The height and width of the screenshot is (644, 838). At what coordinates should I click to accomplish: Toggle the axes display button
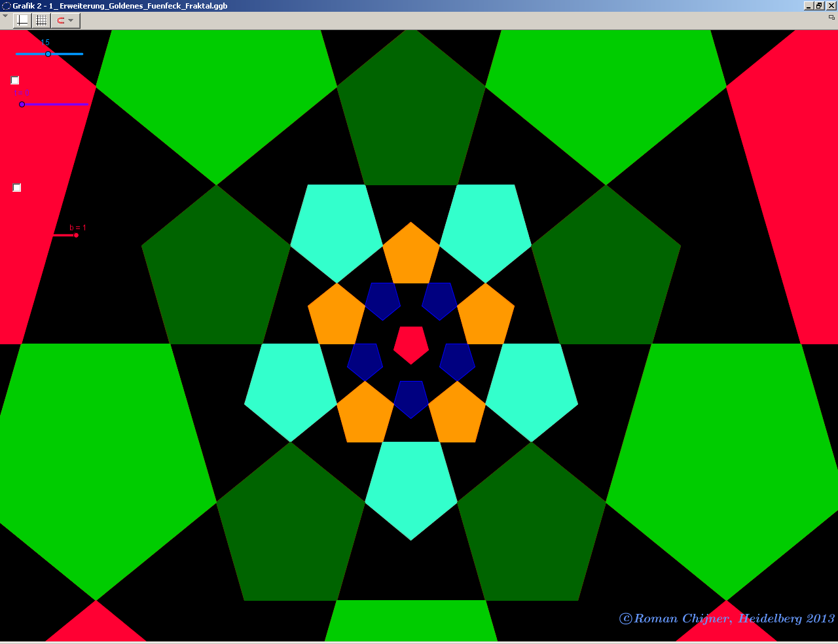22,20
